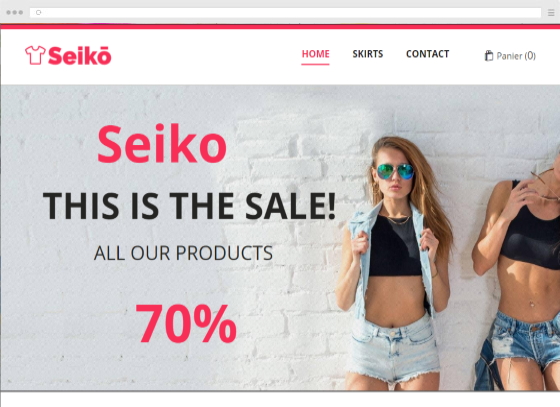The image size is (560, 407).
Task: Click the Seiko t-shirt logo icon
Action: click(35, 55)
